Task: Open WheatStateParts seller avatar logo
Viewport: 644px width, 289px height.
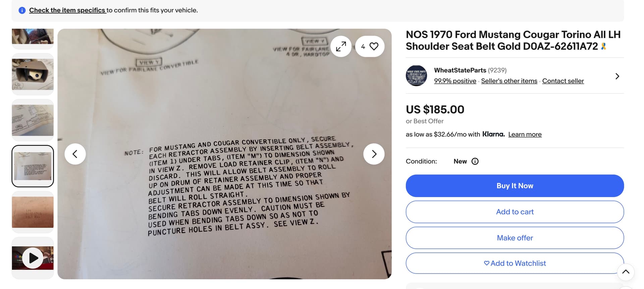Action: point(416,76)
